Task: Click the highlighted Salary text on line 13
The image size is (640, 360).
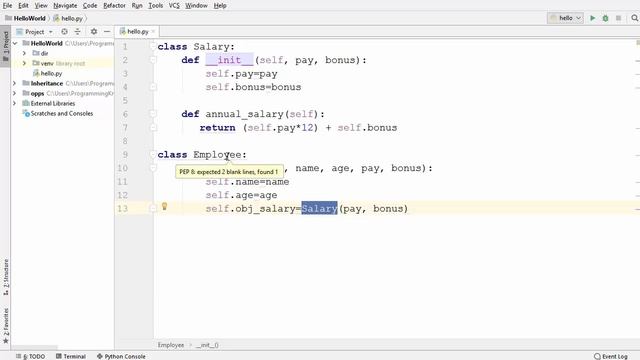Action: [319, 209]
